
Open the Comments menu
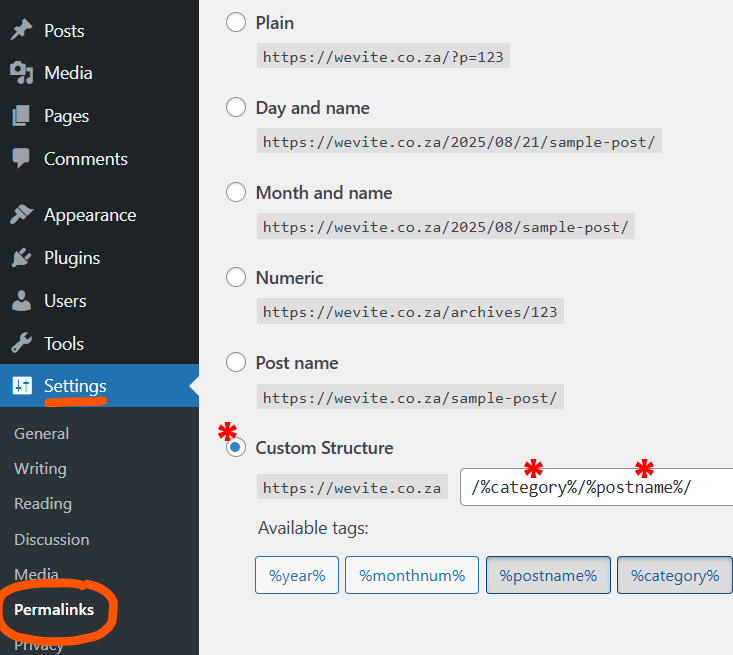[86, 159]
